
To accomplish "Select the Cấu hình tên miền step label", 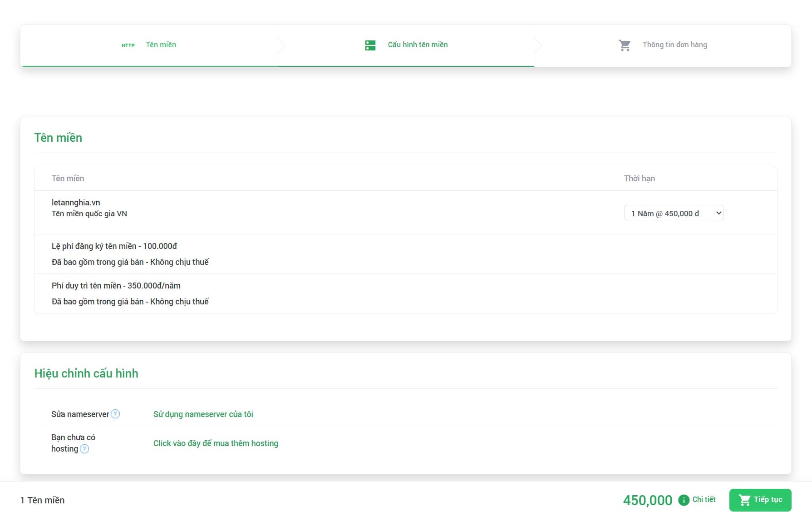I will click(x=417, y=45).
